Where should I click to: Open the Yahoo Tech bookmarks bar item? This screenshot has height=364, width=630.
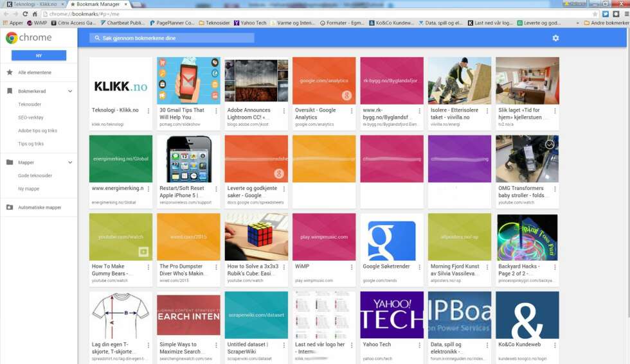[x=250, y=23]
